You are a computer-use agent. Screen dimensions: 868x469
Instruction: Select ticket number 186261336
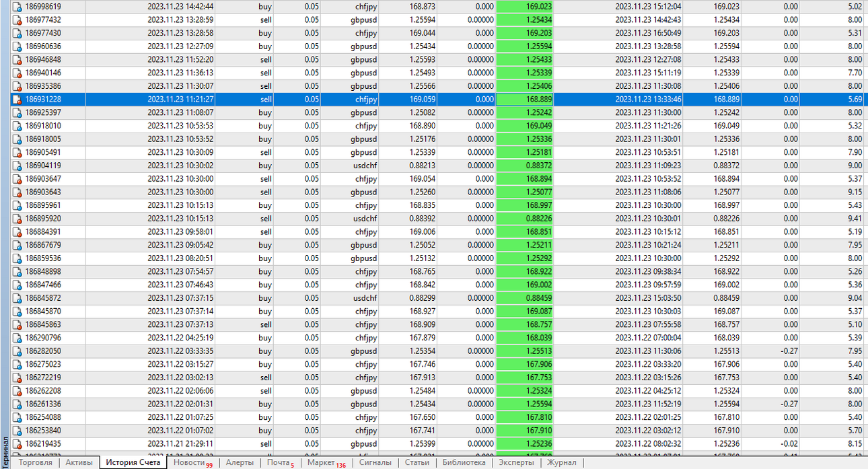pos(43,404)
